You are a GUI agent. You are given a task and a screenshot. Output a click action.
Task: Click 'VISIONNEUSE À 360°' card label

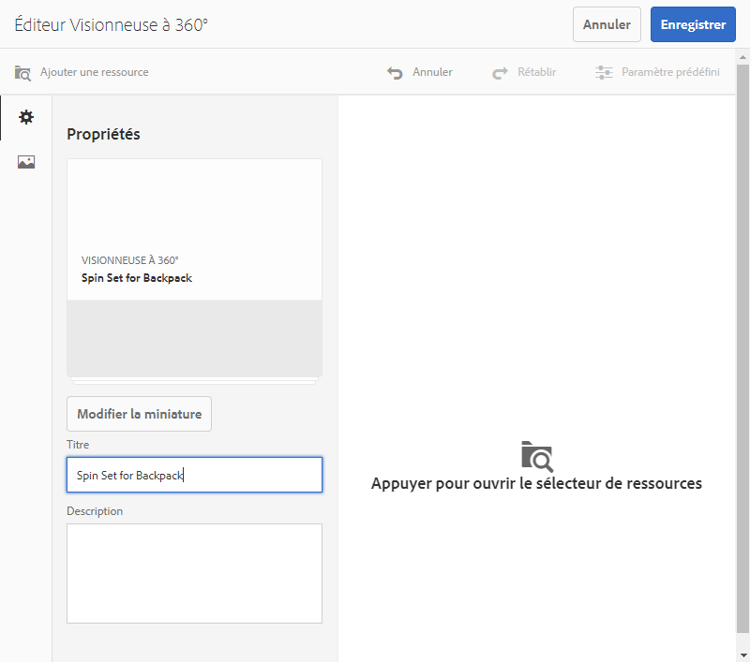(130, 260)
